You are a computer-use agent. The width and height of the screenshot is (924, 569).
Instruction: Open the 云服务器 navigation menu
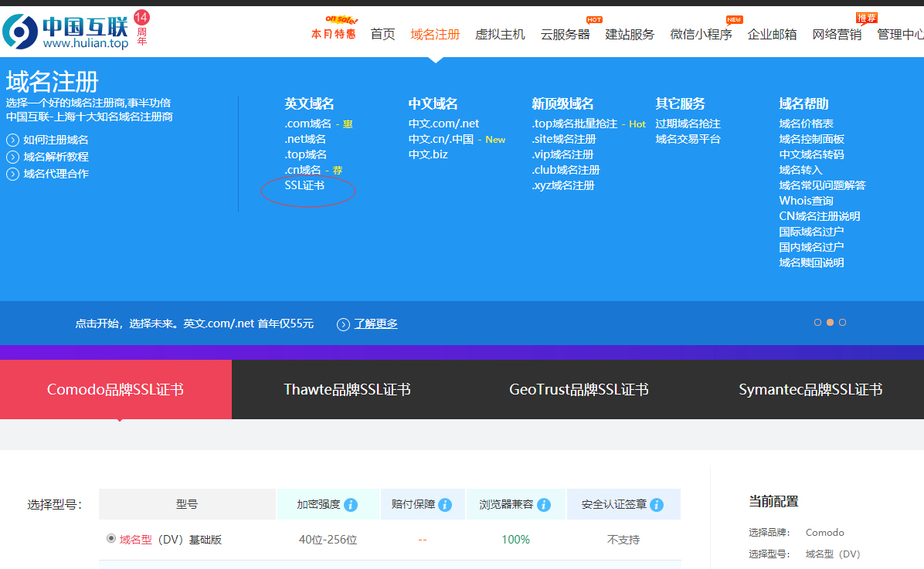pyautogui.click(x=565, y=34)
